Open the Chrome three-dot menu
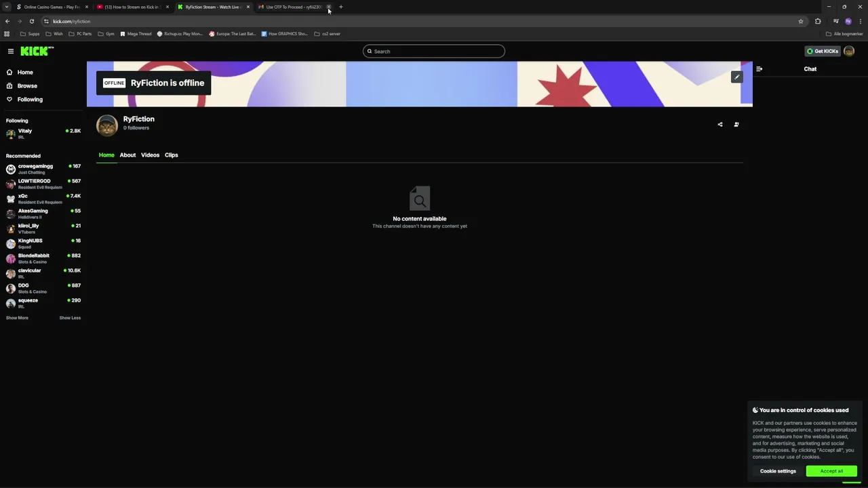This screenshot has height=488, width=868. [x=859, y=21]
